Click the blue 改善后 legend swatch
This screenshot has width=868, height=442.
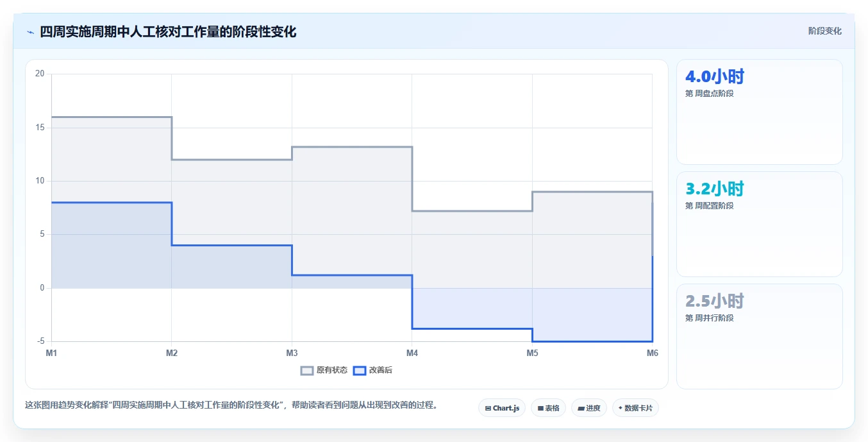(x=360, y=370)
